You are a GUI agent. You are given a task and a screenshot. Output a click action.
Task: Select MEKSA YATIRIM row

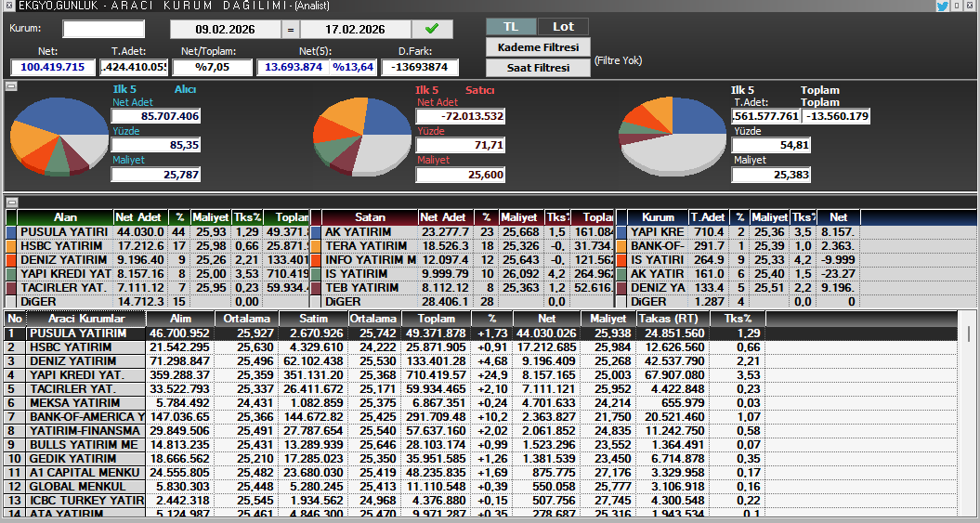(x=480, y=403)
